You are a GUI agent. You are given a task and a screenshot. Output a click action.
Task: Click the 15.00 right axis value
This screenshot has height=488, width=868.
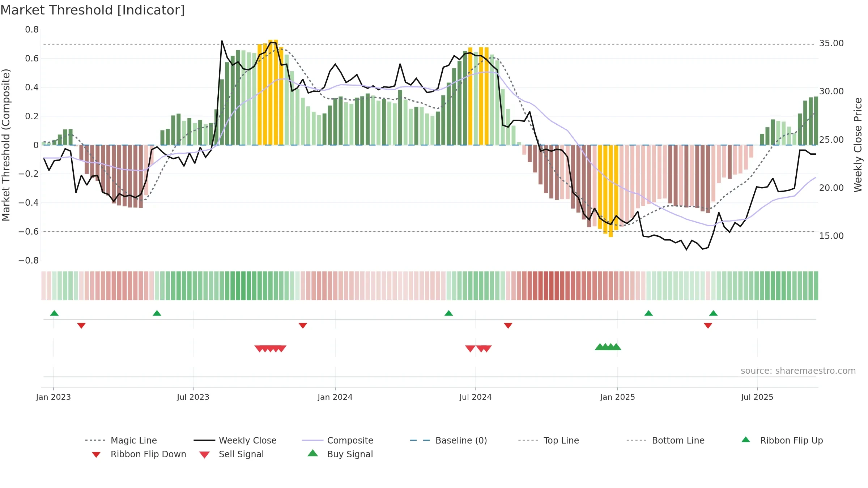831,236
